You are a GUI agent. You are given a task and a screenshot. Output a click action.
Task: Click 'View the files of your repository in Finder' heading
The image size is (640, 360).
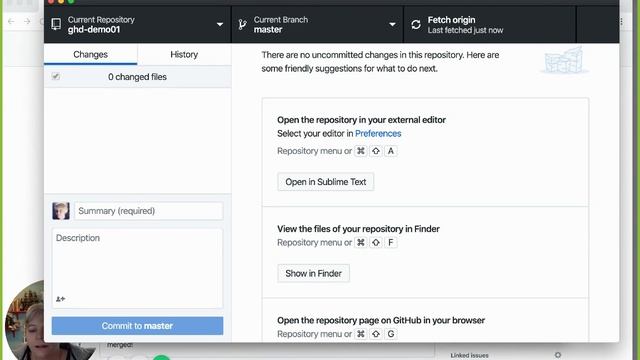coord(358,229)
